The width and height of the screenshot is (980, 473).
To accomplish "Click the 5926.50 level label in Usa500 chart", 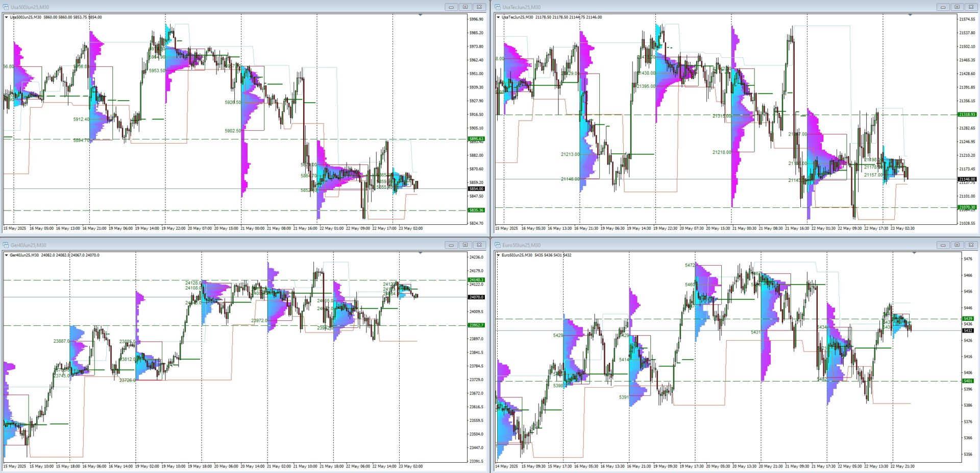I will (233, 103).
